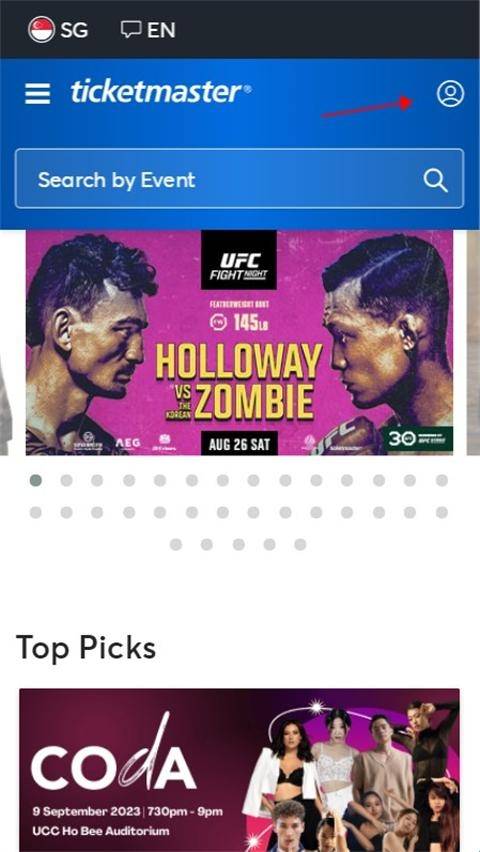Select the first carousel dot
This screenshot has width=480, height=852.
click(x=36, y=480)
